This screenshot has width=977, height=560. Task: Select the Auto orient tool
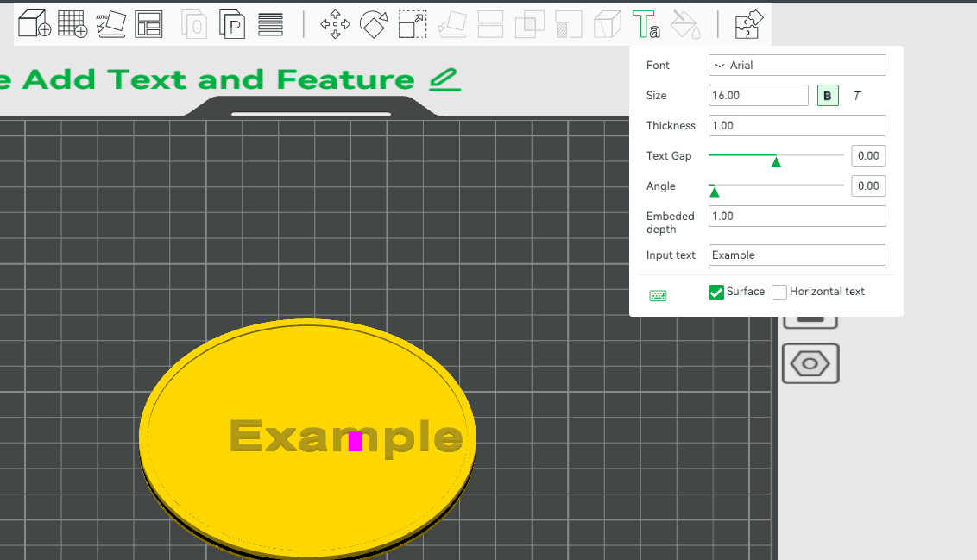coord(111,24)
